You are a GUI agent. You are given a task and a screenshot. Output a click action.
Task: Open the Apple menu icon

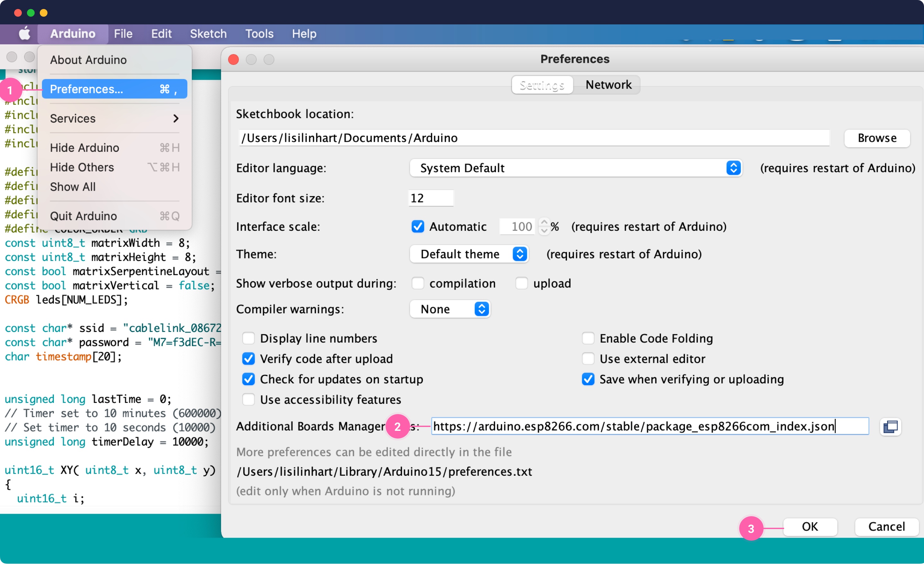(25, 34)
